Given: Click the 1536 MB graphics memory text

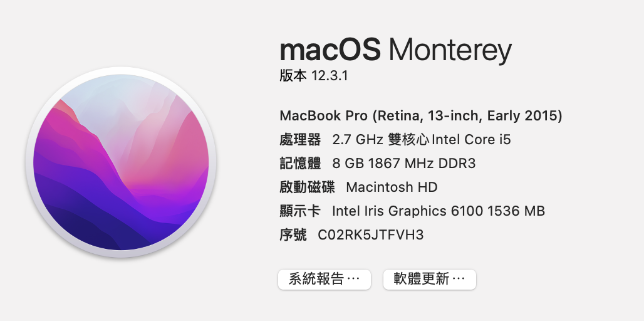Looking at the screenshot, I should click(x=516, y=211).
